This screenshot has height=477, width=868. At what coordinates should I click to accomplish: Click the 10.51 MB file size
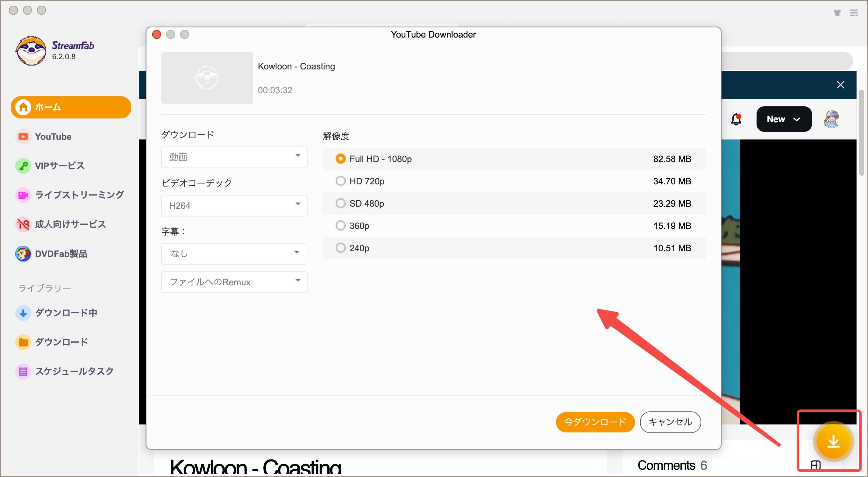(x=672, y=248)
